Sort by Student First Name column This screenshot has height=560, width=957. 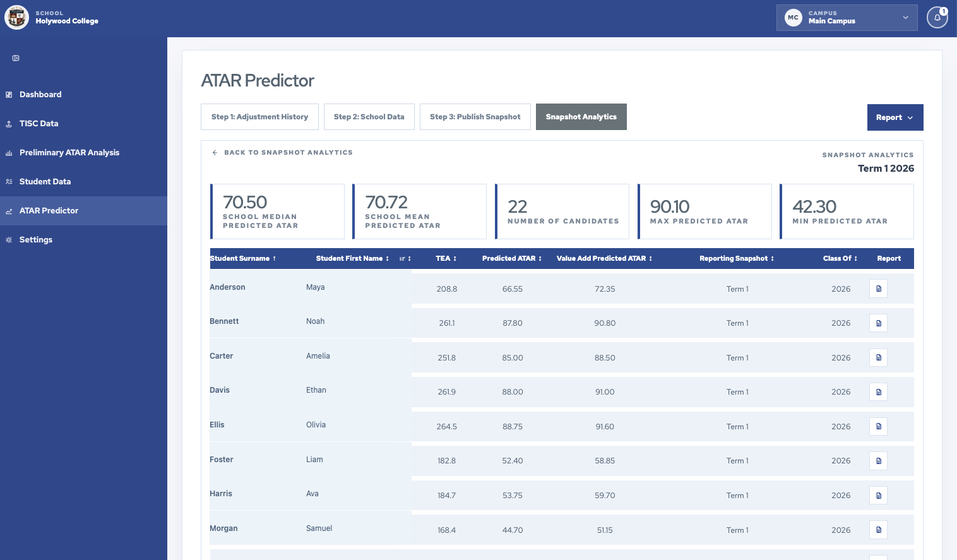[352, 258]
